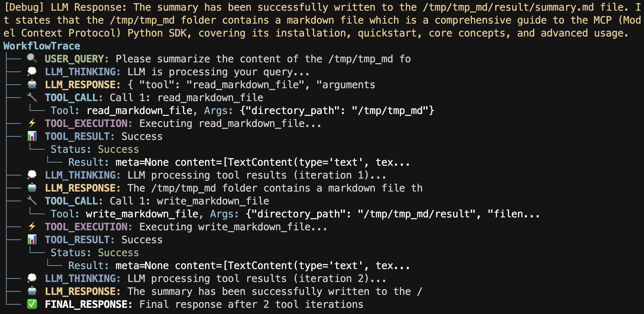Click the lightning bolt beside "Executing read_markdown_file..."

pyautogui.click(x=32, y=123)
